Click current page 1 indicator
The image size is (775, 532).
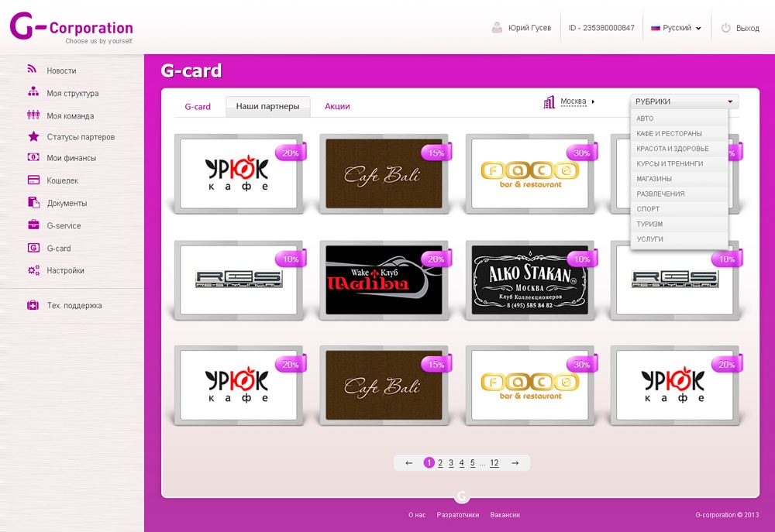pyautogui.click(x=429, y=463)
